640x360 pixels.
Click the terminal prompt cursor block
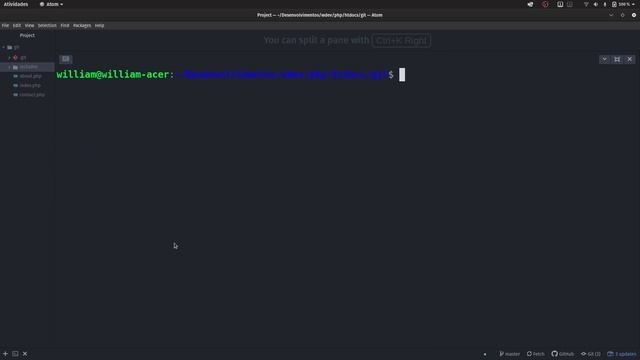point(402,75)
